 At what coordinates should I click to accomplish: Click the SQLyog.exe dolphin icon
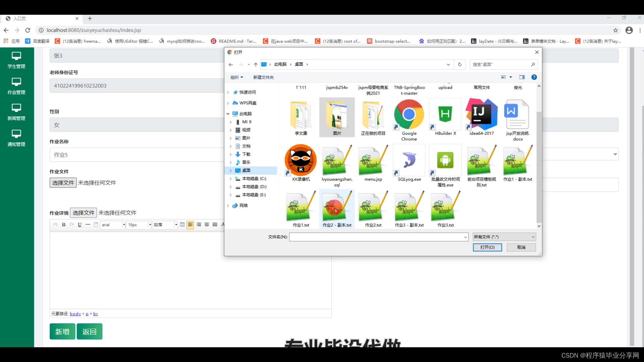[x=409, y=160]
